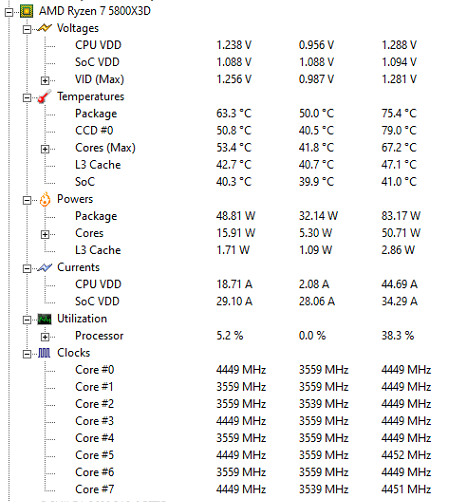Click the Voltages lightning icon
This screenshot has width=467, height=502.
[x=44, y=28]
